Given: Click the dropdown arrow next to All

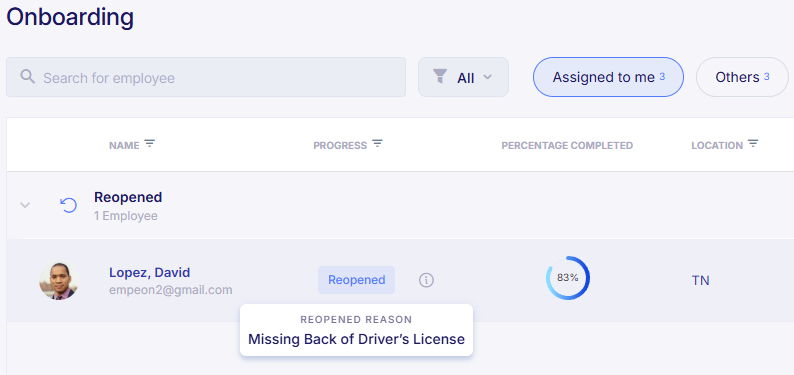Looking at the screenshot, I should pos(487,77).
